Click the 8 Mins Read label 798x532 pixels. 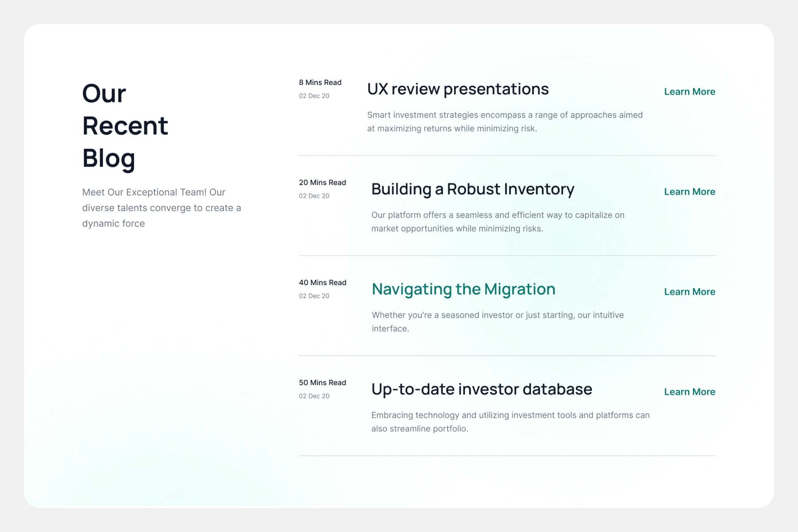[x=320, y=82]
